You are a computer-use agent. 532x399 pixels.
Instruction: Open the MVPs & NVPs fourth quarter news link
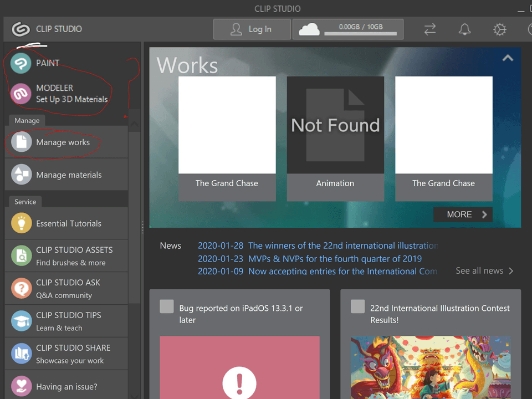click(310, 259)
